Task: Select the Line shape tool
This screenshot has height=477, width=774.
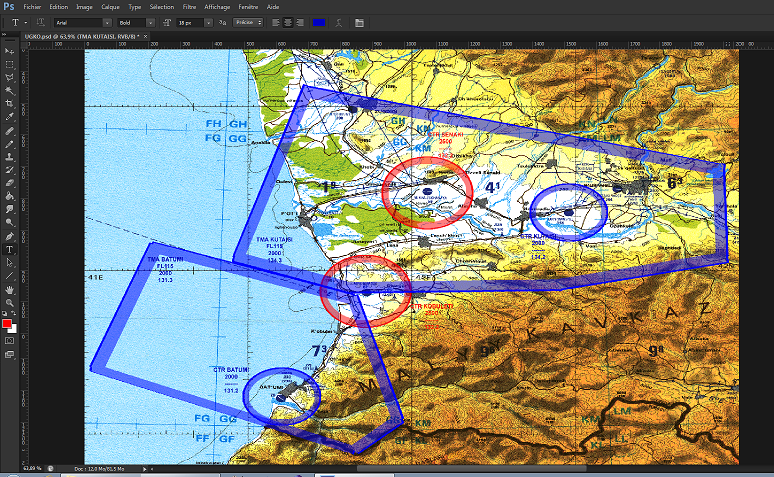Action: pyautogui.click(x=9, y=276)
